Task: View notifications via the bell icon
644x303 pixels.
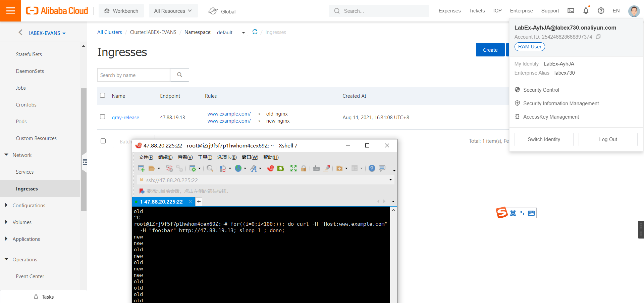Action: (x=586, y=11)
